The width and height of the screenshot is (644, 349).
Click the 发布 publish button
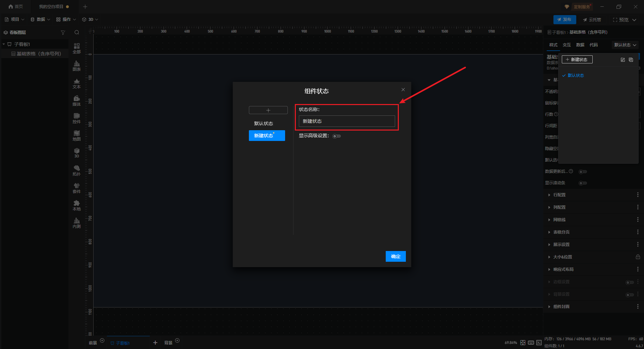pos(565,19)
